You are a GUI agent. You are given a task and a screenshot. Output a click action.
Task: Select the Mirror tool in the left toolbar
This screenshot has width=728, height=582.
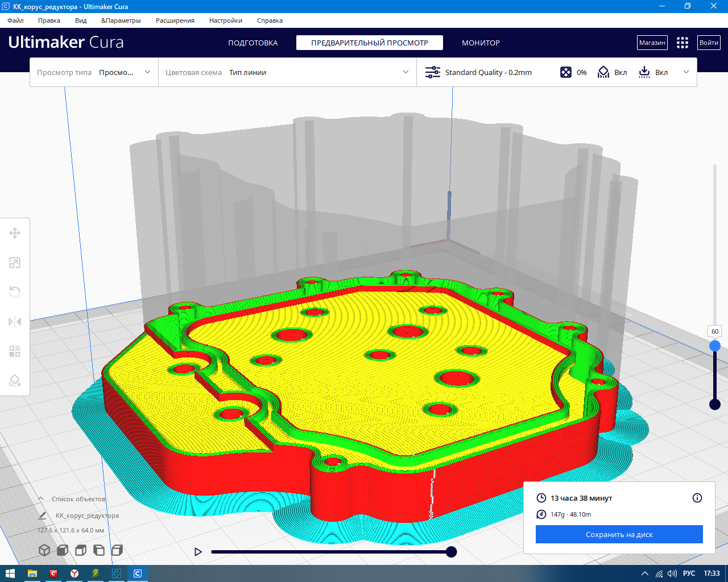[15, 322]
